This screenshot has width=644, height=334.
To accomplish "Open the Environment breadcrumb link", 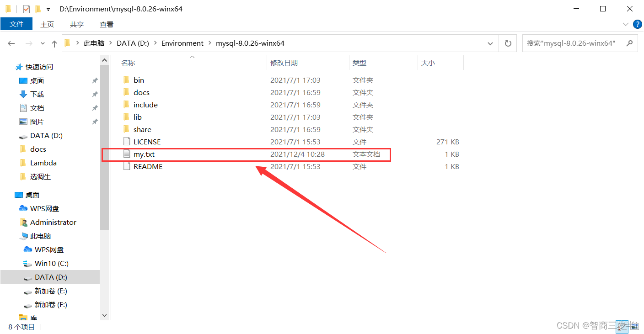I will (x=182, y=43).
